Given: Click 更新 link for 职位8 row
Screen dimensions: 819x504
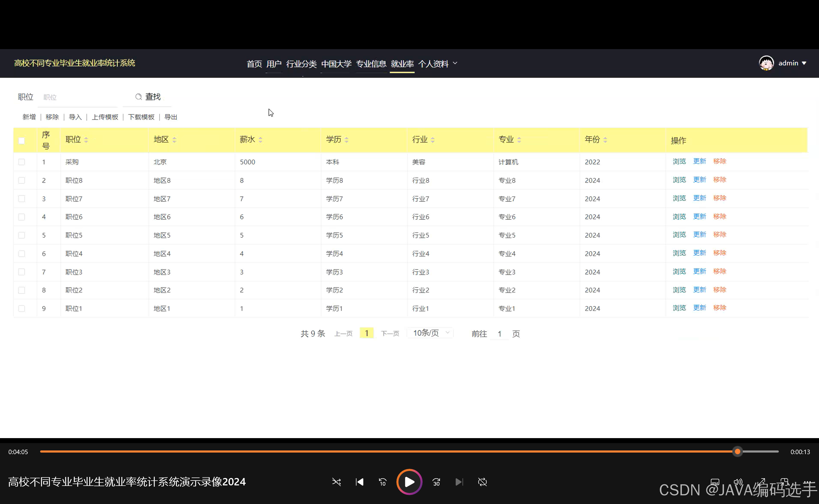Looking at the screenshot, I should point(699,180).
